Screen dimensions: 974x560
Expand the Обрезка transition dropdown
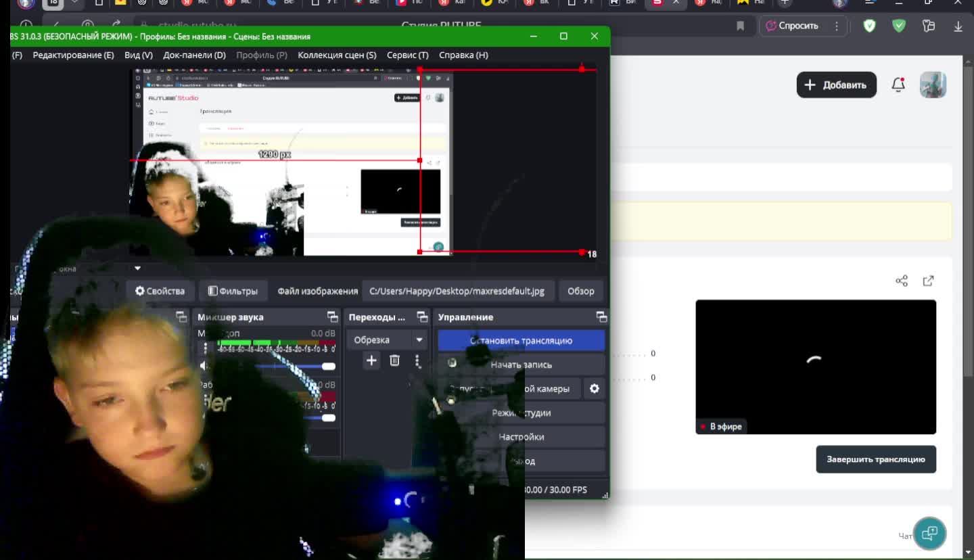(x=419, y=340)
